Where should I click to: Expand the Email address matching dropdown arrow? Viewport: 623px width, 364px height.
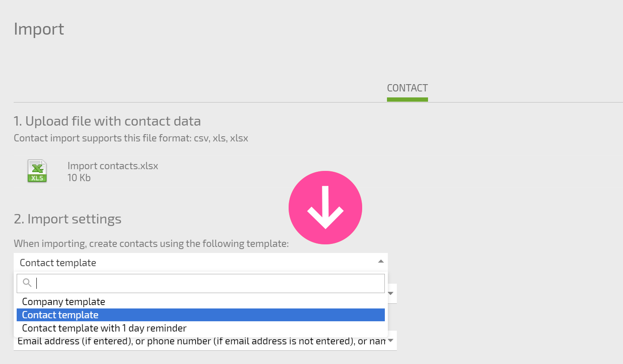[390, 341]
